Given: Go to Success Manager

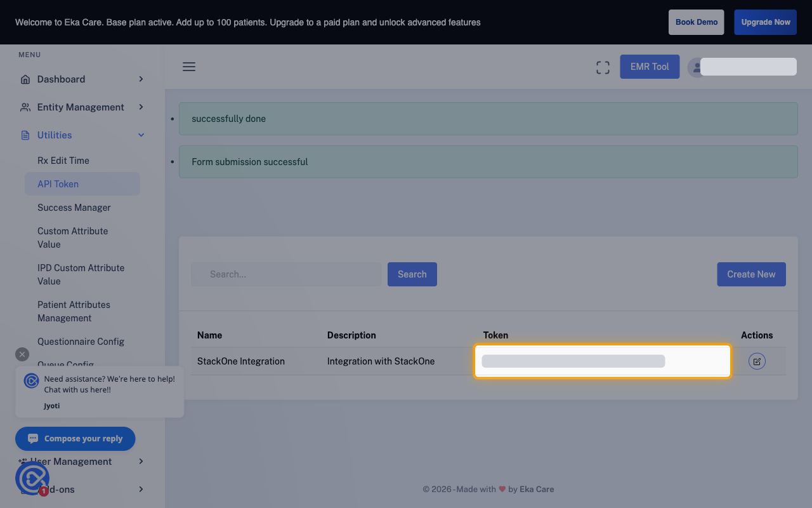Looking at the screenshot, I should click(74, 208).
